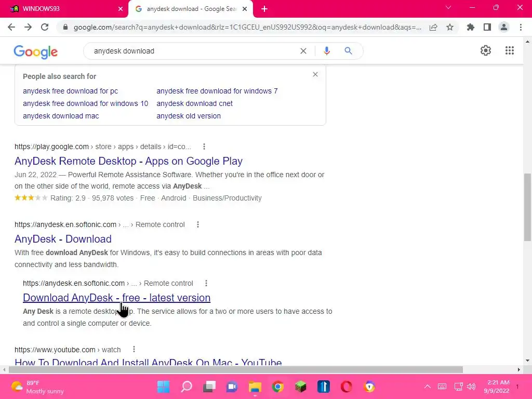Open the volume control in the tray
Viewport: 532px width, 399px height.
point(471,387)
